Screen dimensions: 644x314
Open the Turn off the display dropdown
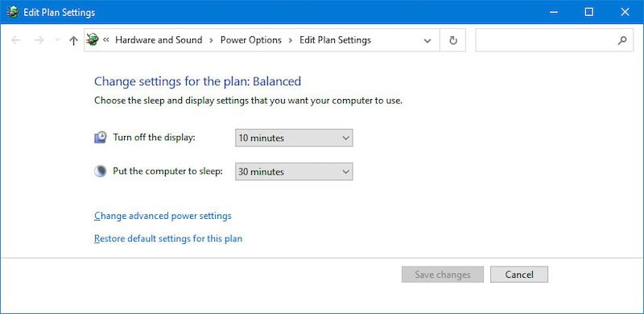pos(294,138)
